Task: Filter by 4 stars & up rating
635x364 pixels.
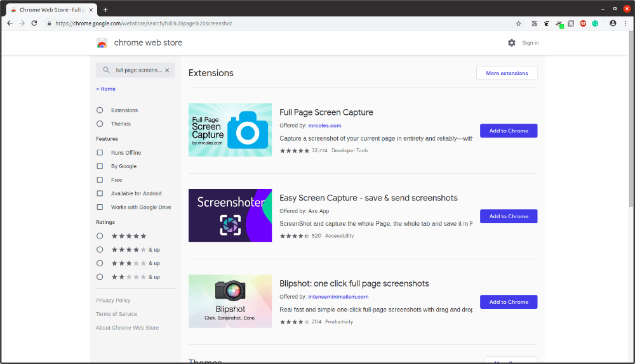Action: tap(100, 250)
